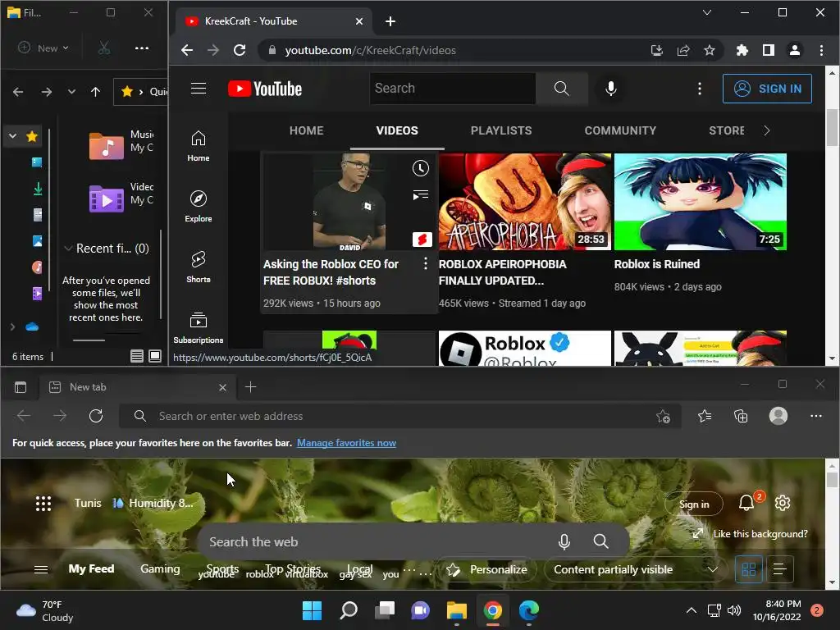
Task: Open the YouTube hamburger guide menu
Action: [199, 89]
